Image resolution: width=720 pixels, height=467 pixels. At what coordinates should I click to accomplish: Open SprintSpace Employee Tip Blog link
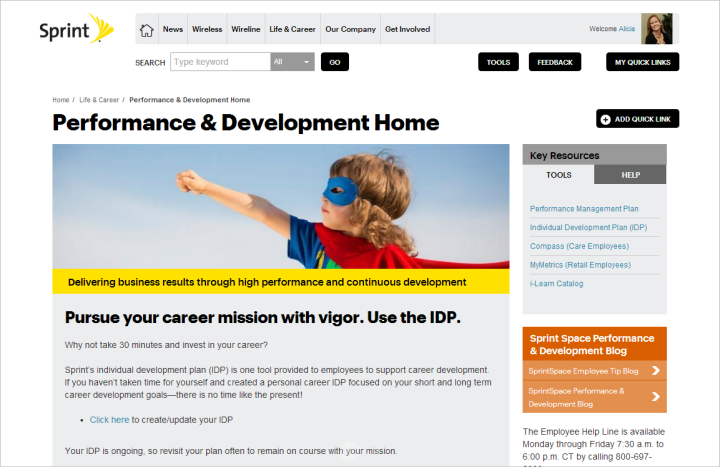click(583, 371)
